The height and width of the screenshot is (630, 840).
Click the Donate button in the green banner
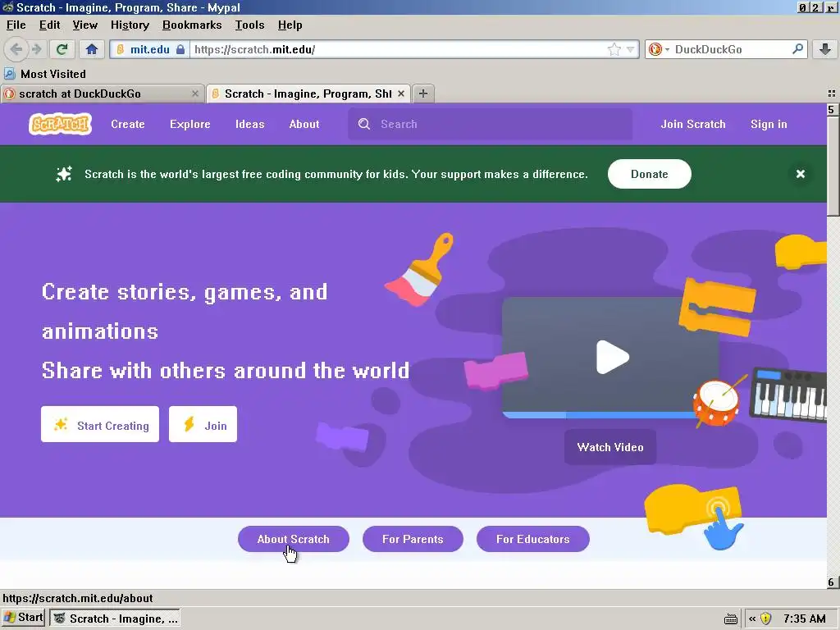coord(650,174)
